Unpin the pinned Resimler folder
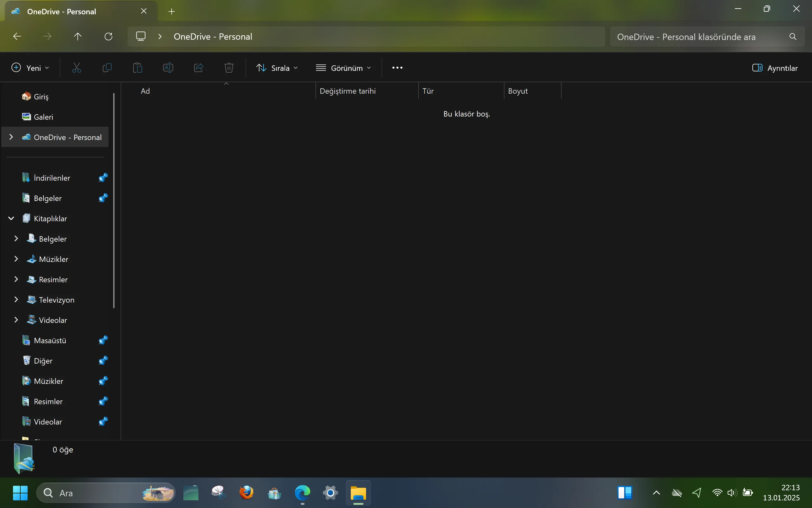Viewport: 812px width, 508px height. tap(103, 401)
